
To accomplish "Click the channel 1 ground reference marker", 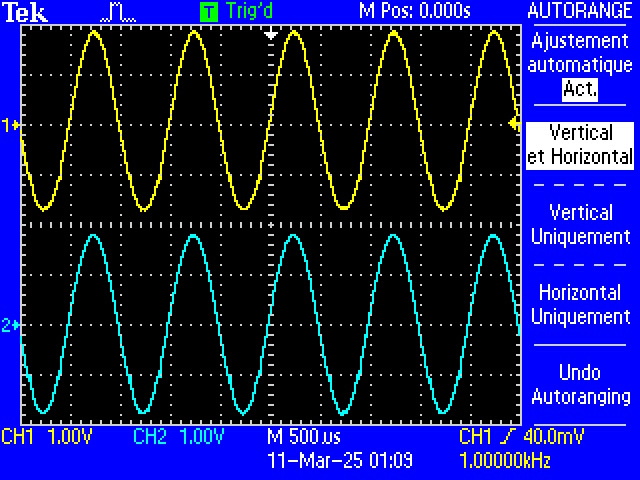I will point(11,125).
